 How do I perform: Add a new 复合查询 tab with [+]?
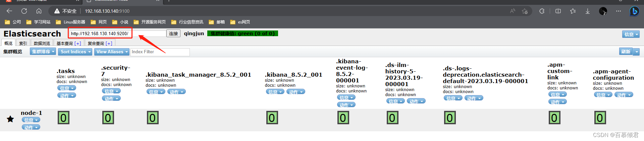pyautogui.click(x=109, y=43)
